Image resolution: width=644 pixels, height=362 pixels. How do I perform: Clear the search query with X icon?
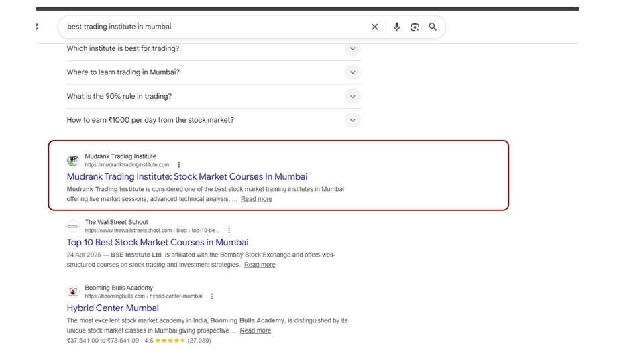pos(374,27)
